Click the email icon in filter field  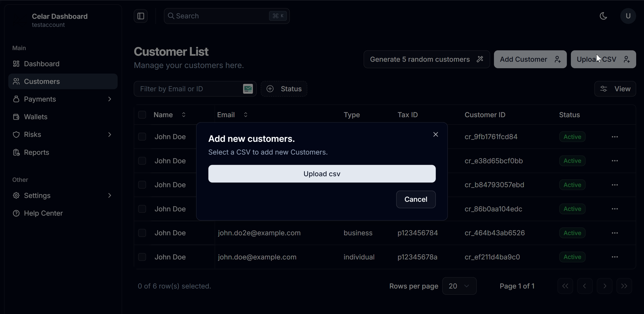point(248,89)
